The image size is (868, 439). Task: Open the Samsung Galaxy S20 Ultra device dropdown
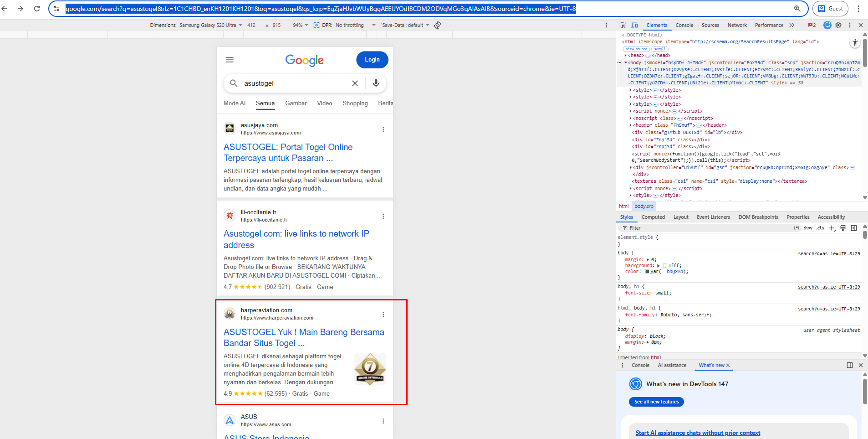click(x=211, y=25)
